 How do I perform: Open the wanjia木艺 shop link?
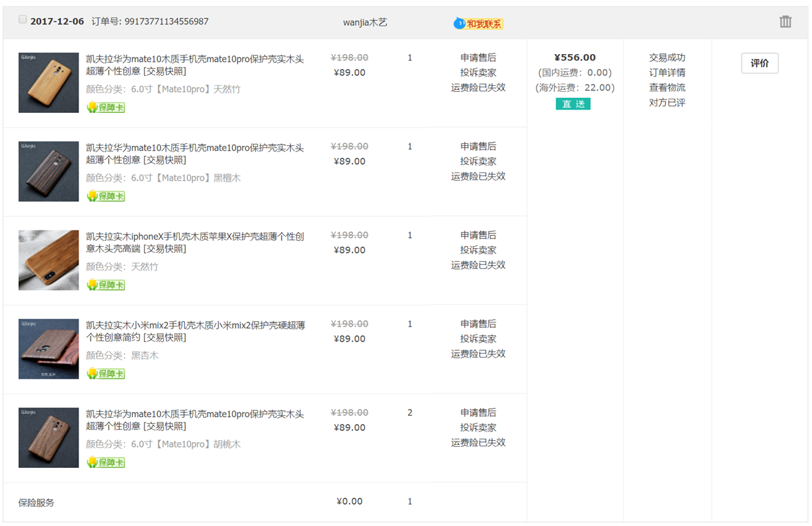click(365, 22)
